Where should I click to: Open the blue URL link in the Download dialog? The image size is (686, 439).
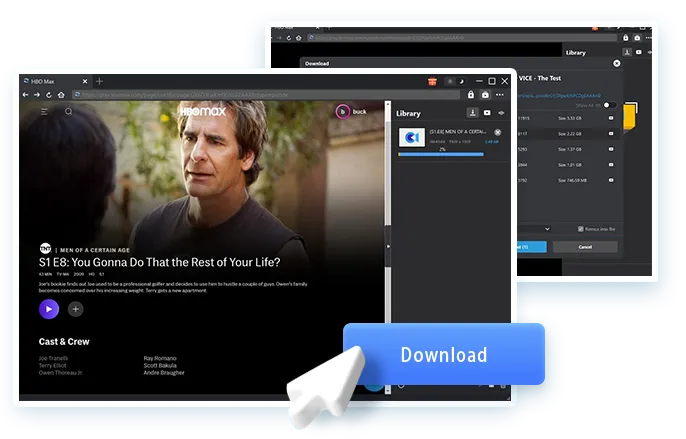point(559,95)
